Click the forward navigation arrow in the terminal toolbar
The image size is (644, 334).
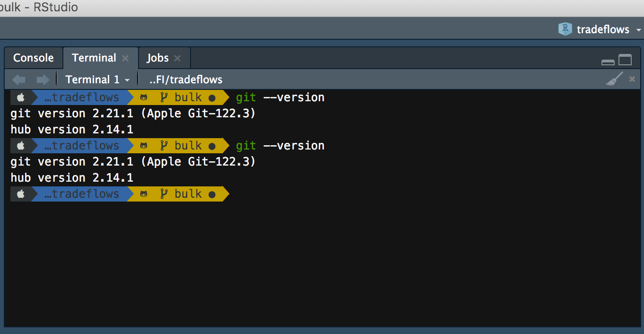tap(42, 79)
